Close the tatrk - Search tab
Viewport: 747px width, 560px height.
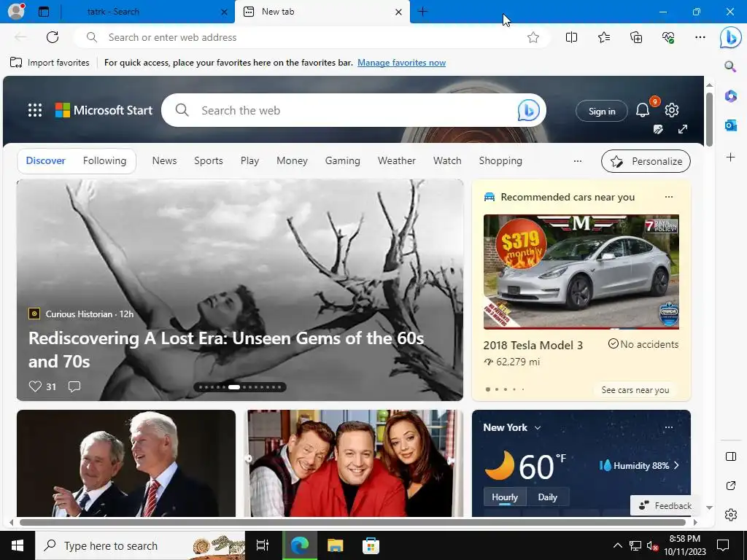pos(224,12)
